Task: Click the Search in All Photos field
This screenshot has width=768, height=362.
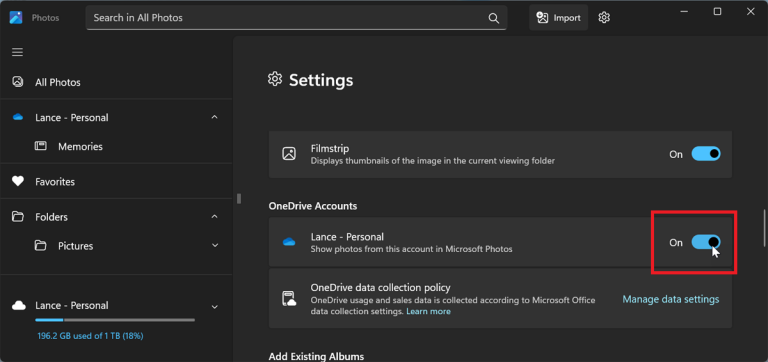Action: pos(296,18)
